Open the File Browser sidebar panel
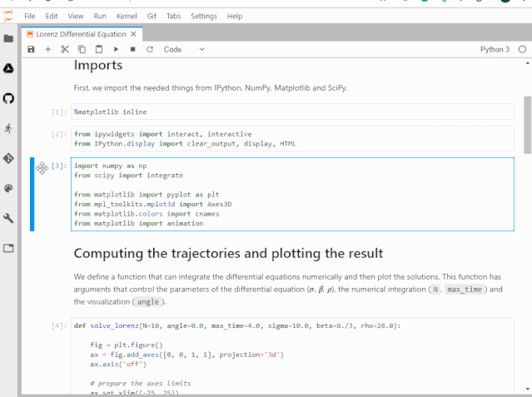Screen dimensions: 532x397 click(x=8, y=38)
